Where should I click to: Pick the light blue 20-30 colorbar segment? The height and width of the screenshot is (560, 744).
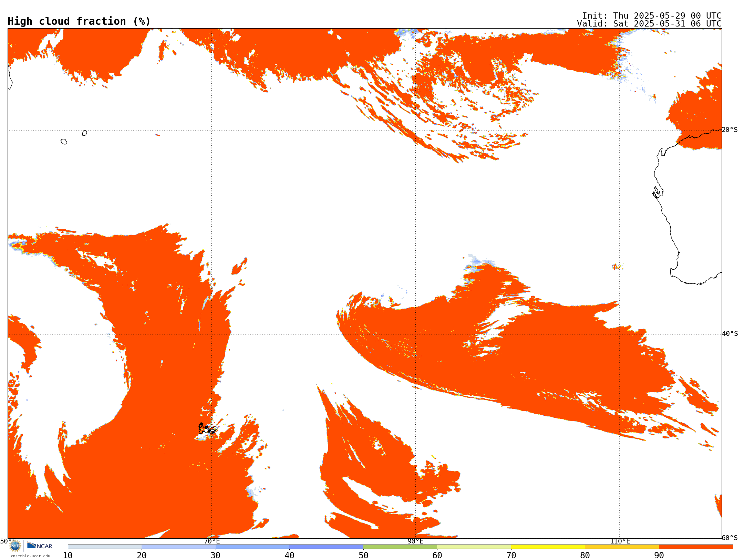pos(178,547)
